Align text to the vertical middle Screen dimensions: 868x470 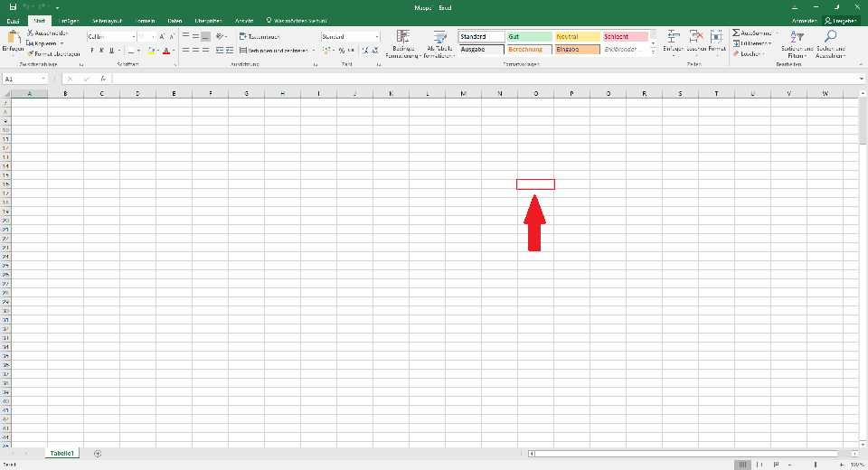[x=195, y=36]
